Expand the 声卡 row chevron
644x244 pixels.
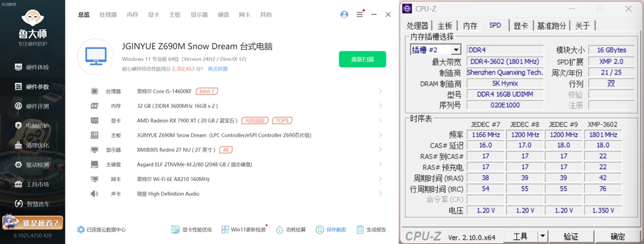380,193
